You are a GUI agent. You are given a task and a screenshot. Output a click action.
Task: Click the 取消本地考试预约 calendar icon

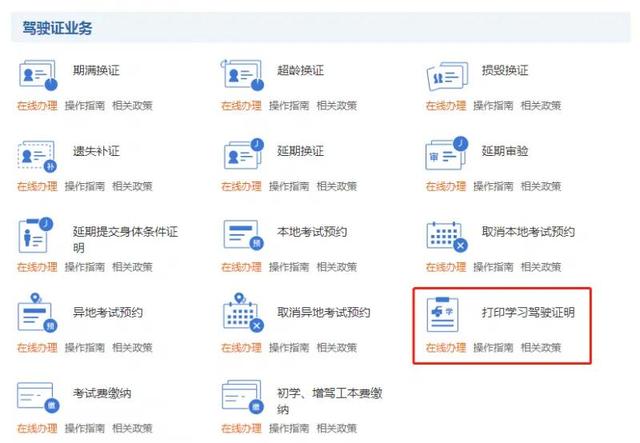447,236
